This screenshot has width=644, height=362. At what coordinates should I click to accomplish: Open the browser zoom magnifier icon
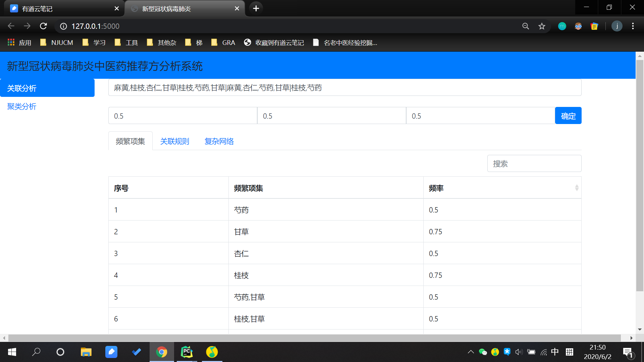click(x=526, y=26)
